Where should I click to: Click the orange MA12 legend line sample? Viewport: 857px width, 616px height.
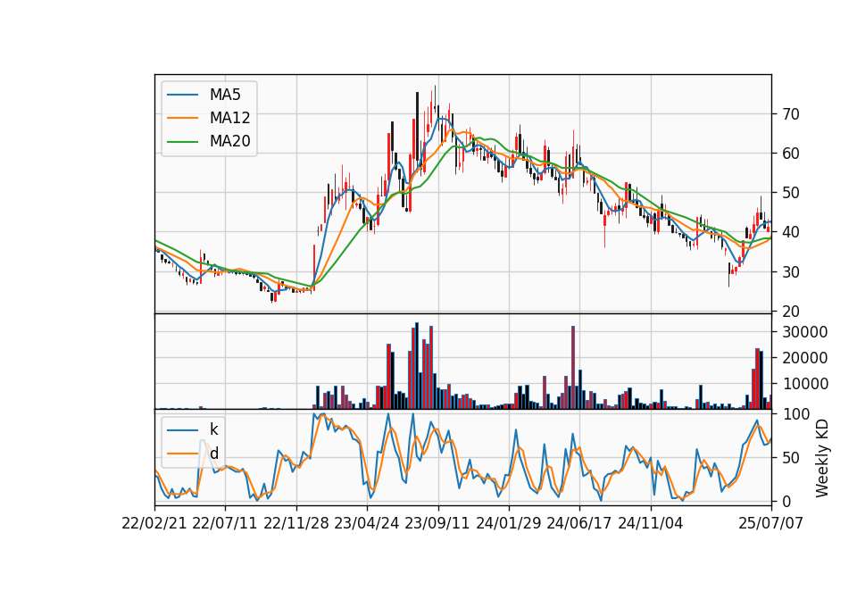[182, 118]
